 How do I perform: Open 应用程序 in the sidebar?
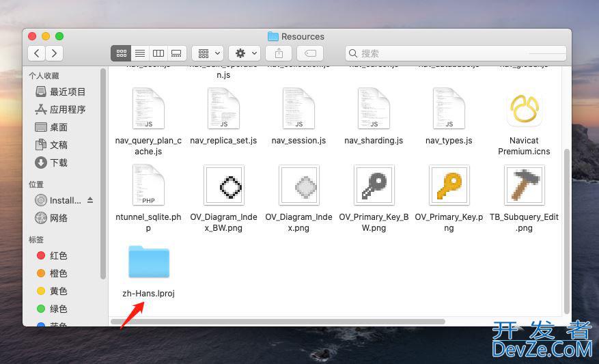pyautogui.click(x=60, y=110)
